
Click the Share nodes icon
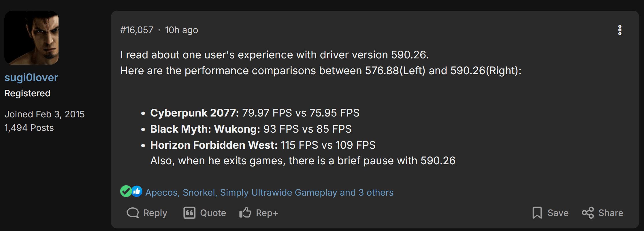coord(588,213)
